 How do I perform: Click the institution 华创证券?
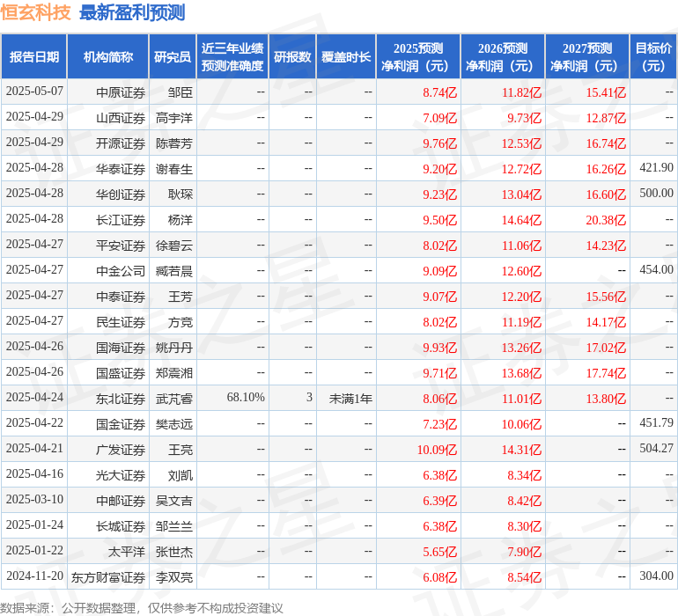(121, 194)
